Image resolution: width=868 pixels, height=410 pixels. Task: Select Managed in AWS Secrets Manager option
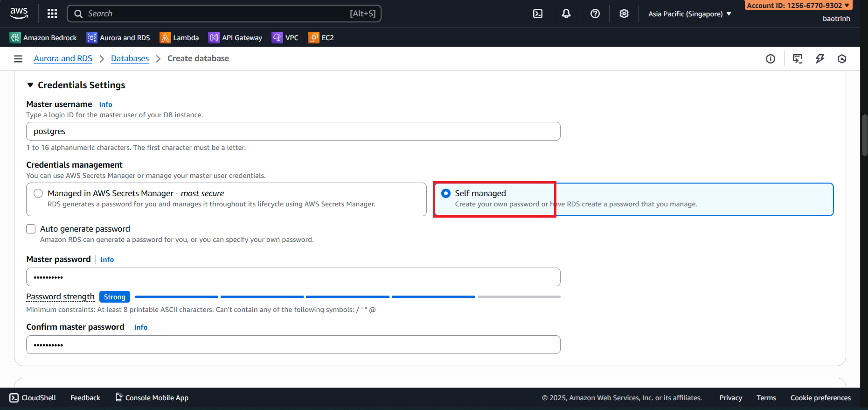tap(38, 193)
